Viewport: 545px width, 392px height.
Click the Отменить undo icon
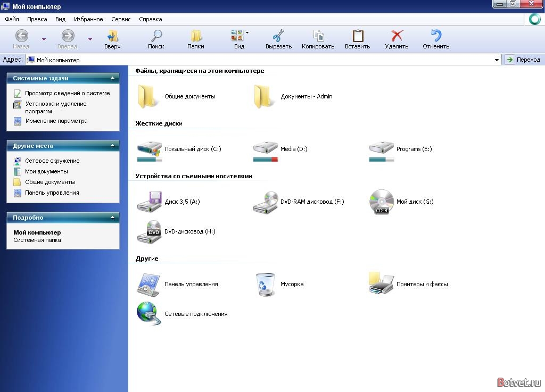[436, 36]
